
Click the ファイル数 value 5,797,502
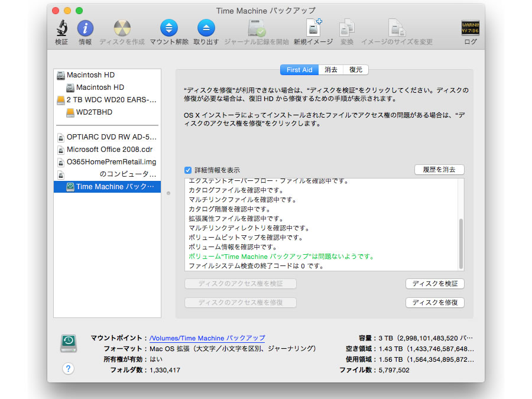(394, 370)
